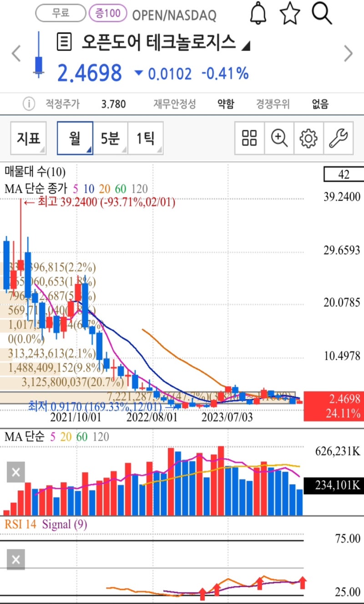Image resolution: width=364 pixels, height=604 pixels.
Task: Tap the 재무안정성 label
Action: pyautogui.click(x=175, y=104)
